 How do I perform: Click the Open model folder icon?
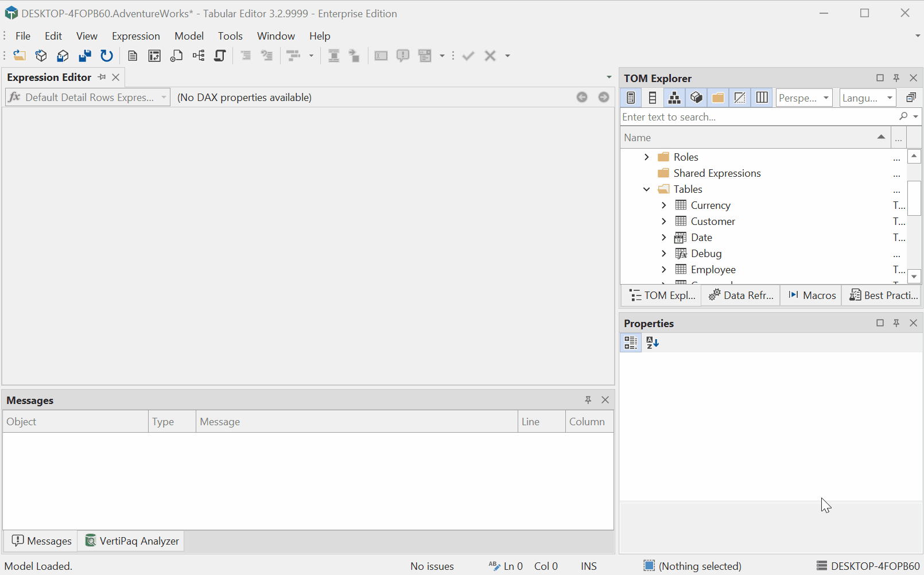20,56
